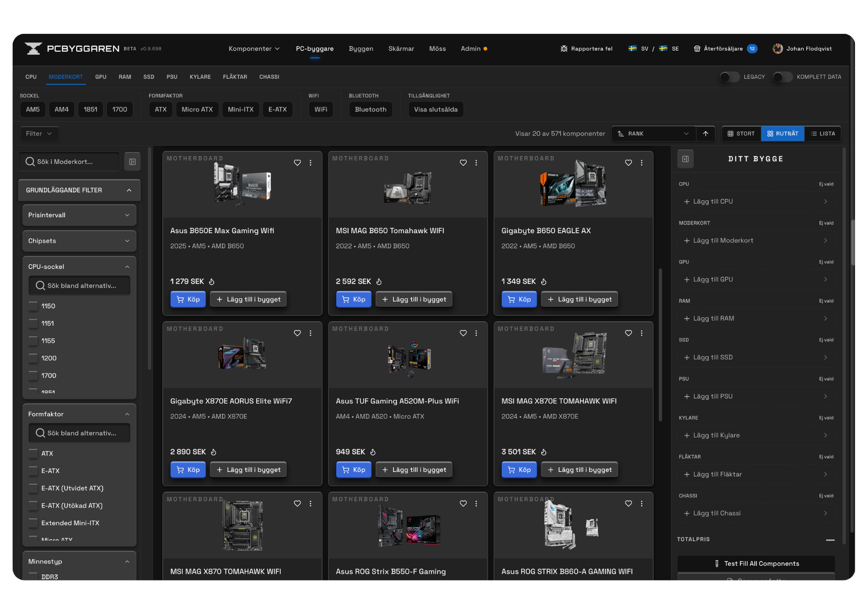Collapse the filter sidebar panel icon
This screenshot has height=614, width=868.
(x=132, y=162)
